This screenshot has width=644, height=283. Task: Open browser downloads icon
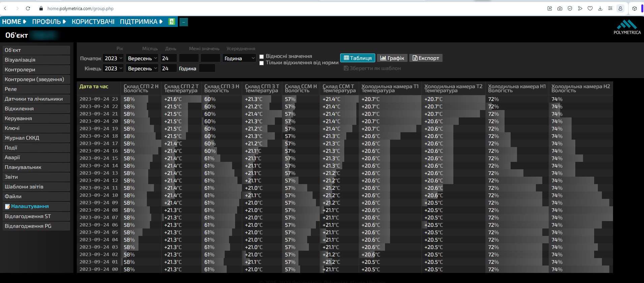click(x=600, y=8)
